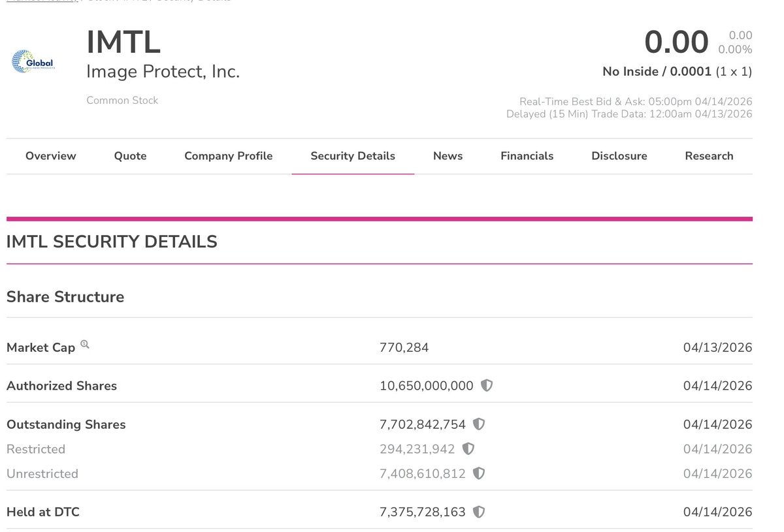Open the Overview tab
The height and width of the screenshot is (532, 784).
pos(51,156)
